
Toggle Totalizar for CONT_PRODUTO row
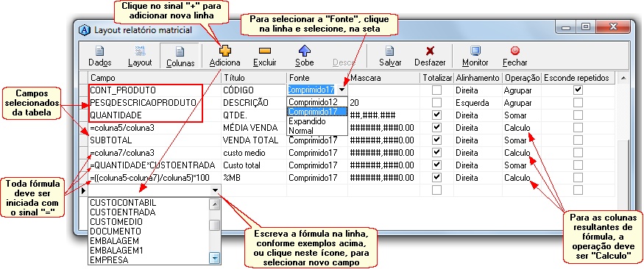[x=436, y=90]
